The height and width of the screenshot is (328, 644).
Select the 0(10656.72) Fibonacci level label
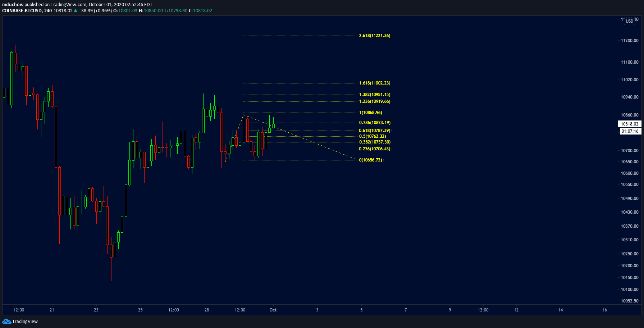click(x=370, y=160)
